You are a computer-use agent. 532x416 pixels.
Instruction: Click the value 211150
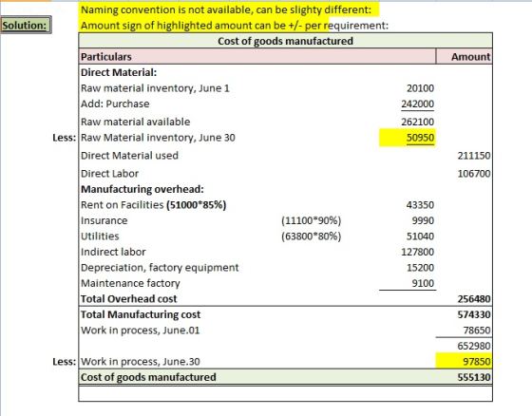(474, 156)
